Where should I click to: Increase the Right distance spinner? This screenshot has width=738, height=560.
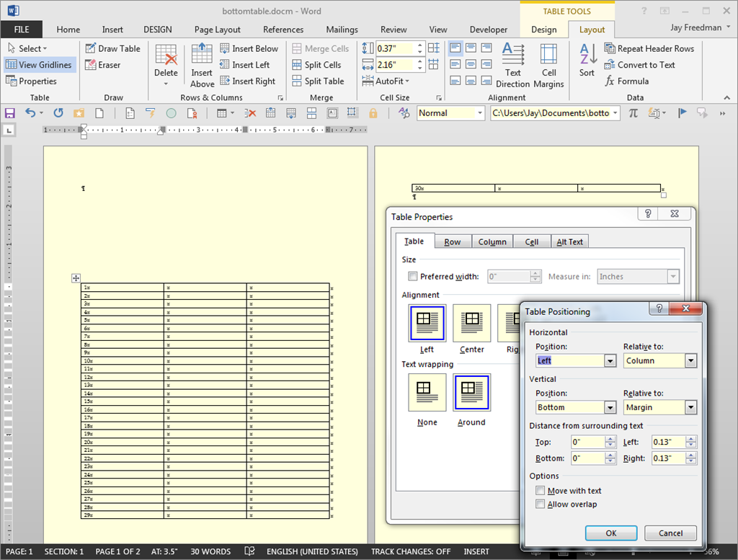click(690, 455)
